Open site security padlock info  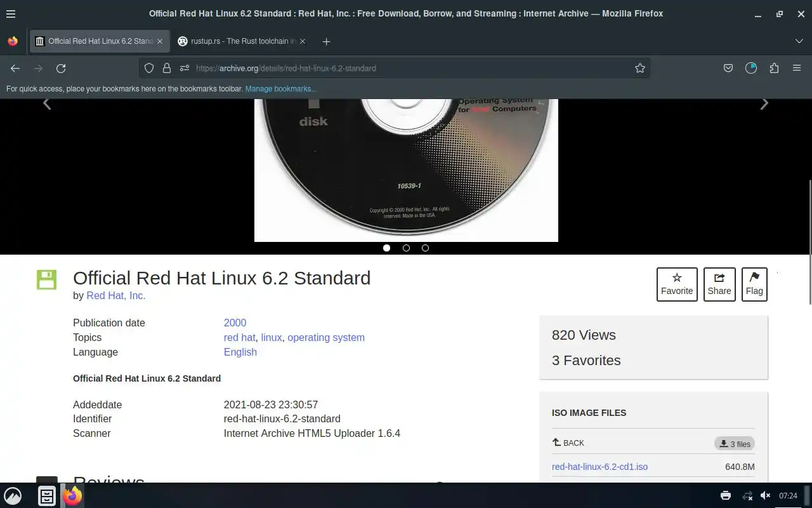tap(167, 68)
